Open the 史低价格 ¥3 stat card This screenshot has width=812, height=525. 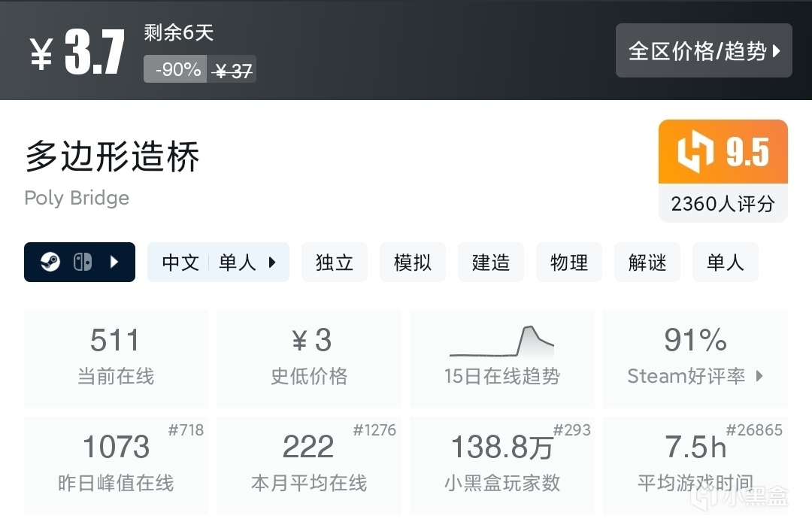coord(309,359)
